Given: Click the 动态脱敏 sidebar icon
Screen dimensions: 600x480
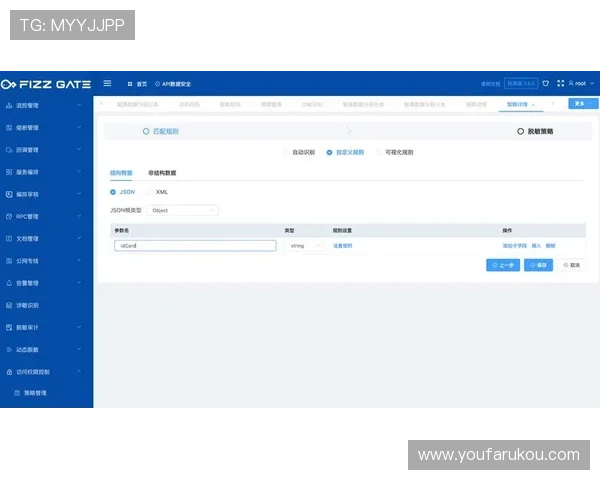Looking at the screenshot, I should [x=9, y=349].
